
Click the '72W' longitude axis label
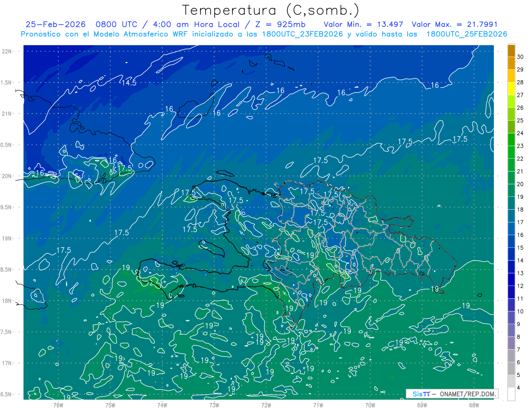coord(266,405)
